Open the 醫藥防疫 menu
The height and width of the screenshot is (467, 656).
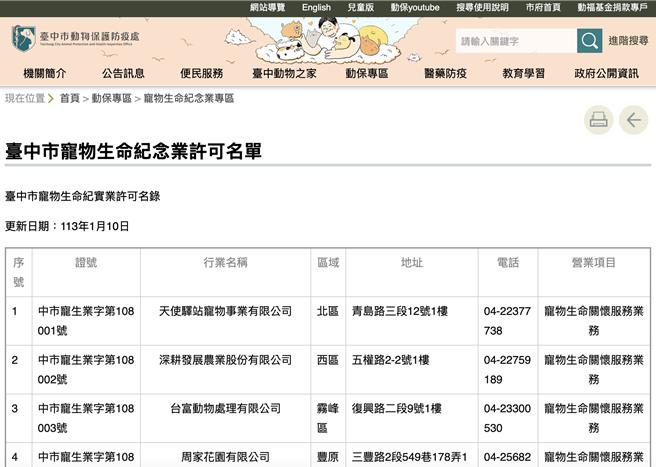[x=445, y=73]
